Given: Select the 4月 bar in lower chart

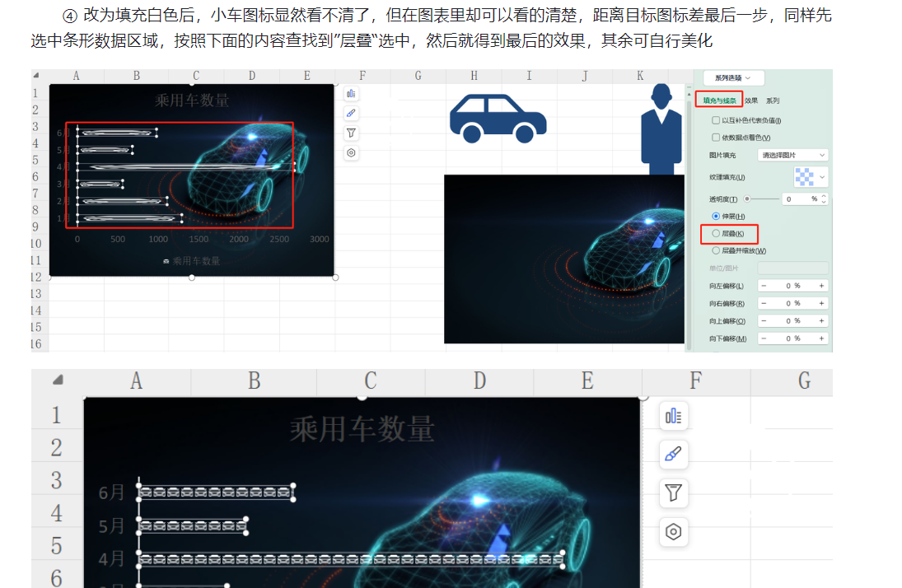Looking at the screenshot, I should (351, 558).
